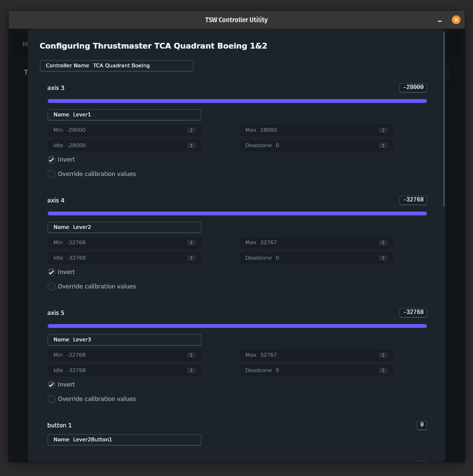The height and width of the screenshot is (476, 473).
Task: Click the axis 3 Max stepper arrows
Action: tap(383, 130)
